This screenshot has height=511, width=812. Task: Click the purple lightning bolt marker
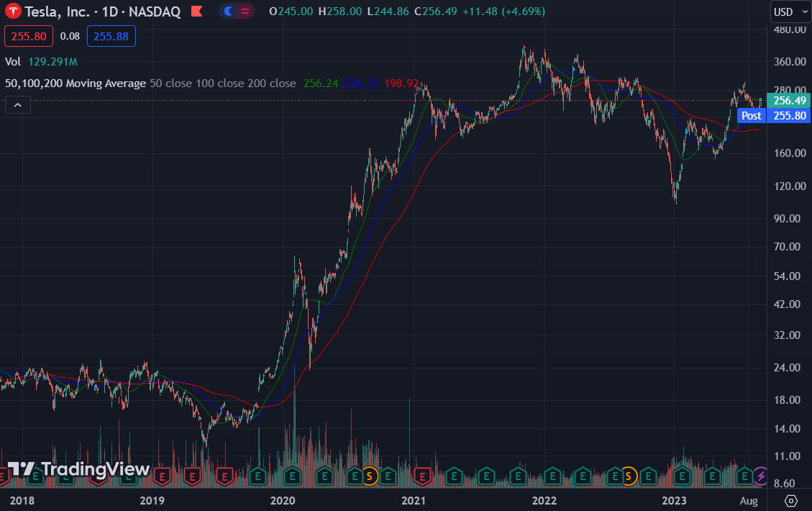click(761, 476)
